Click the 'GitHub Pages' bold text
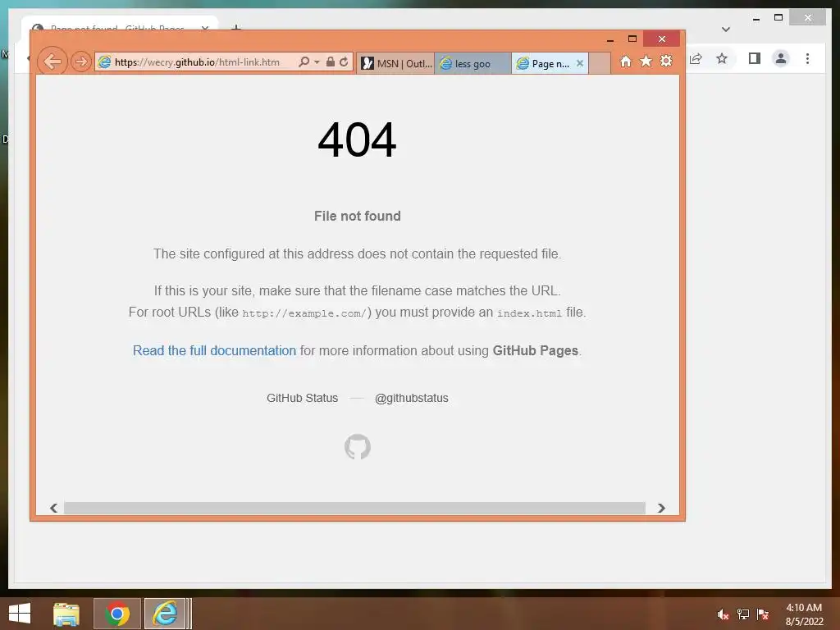The width and height of the screenshot is (840, 630). [535, 350]
